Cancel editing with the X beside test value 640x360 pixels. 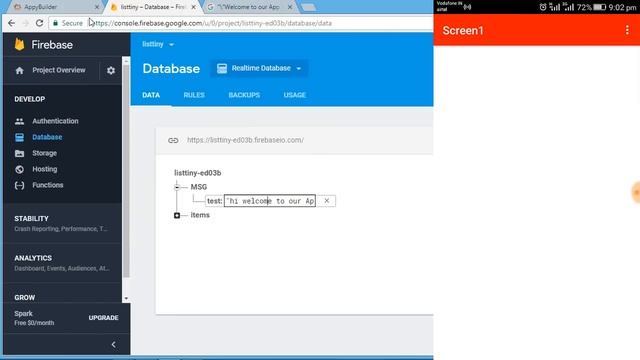pyautogui.click(x=327, y=201)
